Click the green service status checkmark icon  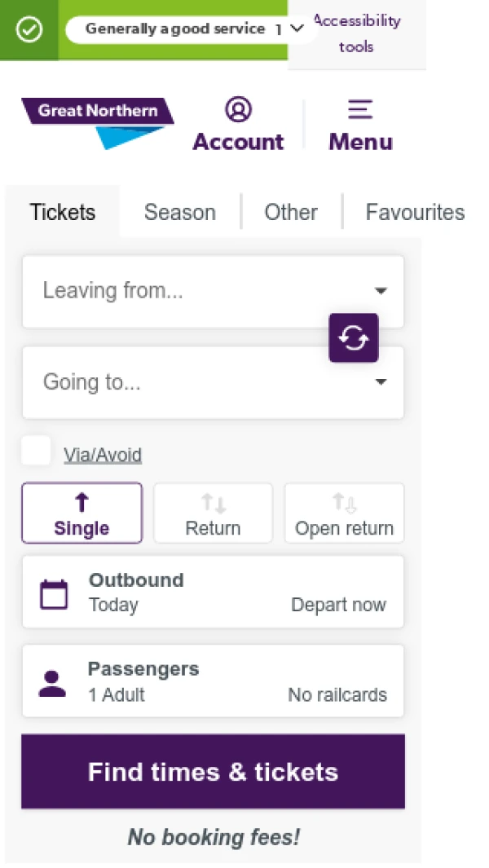click(29, 30)
